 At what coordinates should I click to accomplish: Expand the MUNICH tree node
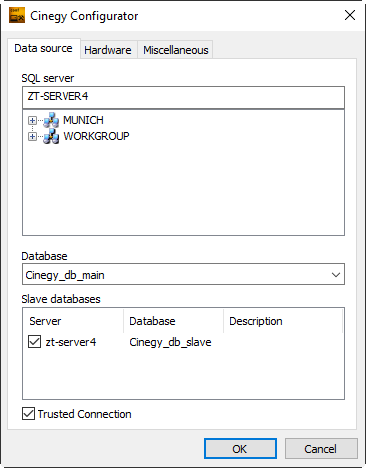tap(32, 120)
